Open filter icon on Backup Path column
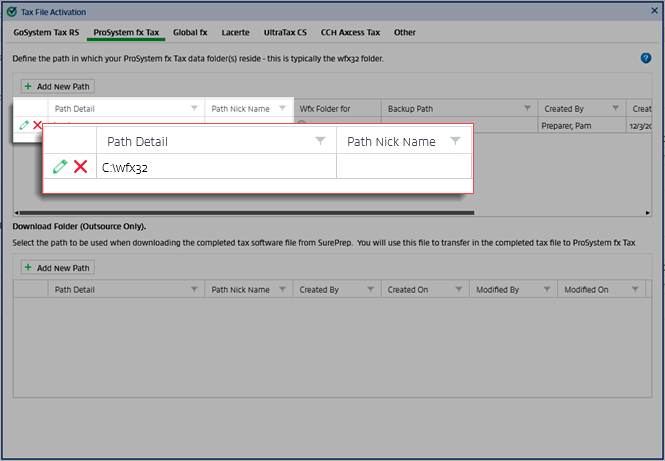Screen dimensions: 665x461 (x=526, y=108)
